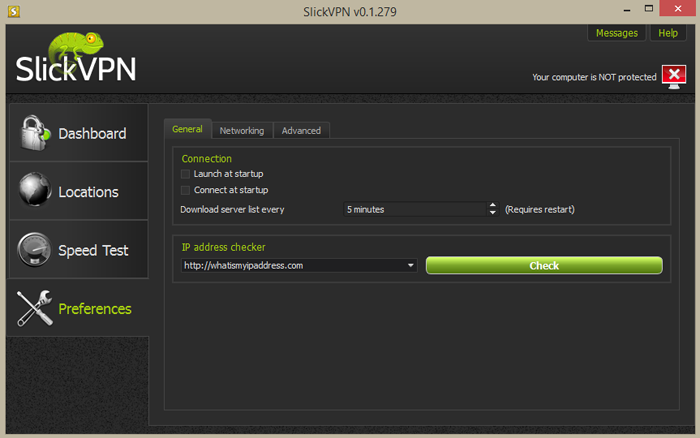Viewport: 700px width, 438px height.
Task: Click the 'Download server list every' label
Action: point(232,209)
